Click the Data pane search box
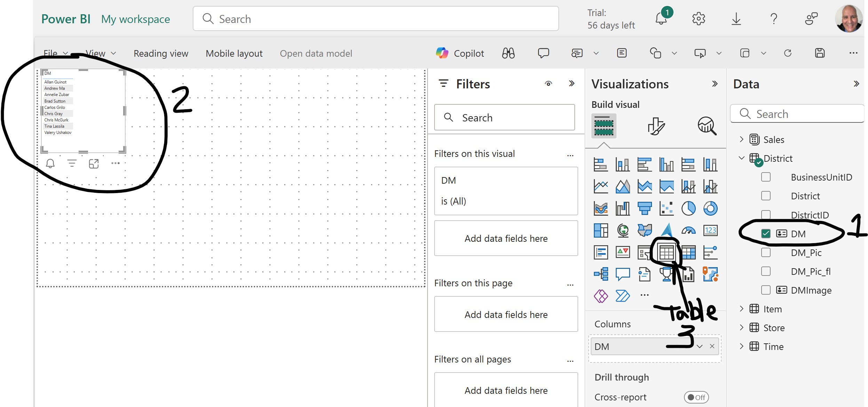 point(797,114)
